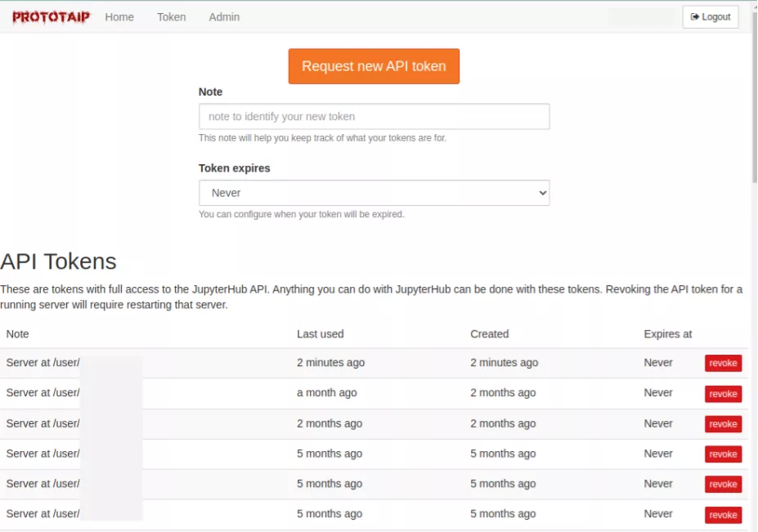Image resolution: width=758 pixels, height=532 pixels.
Task: Click the Note column header
Action: tap(15, 334)
